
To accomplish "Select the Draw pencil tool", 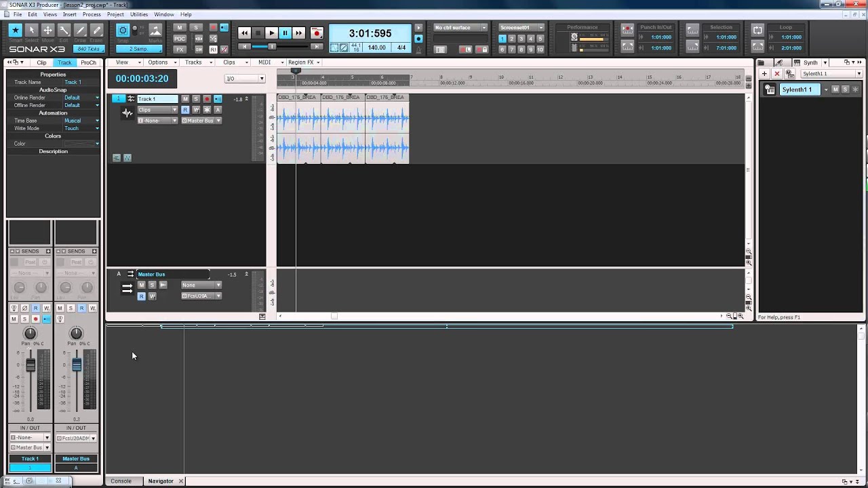I will [80, 30].
